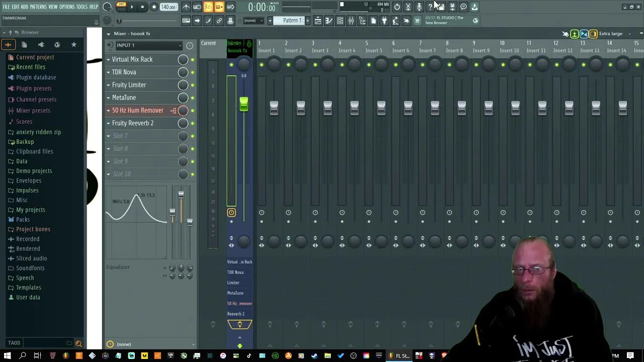
Task: Click the Windows Start button
Action: (8, 355)
